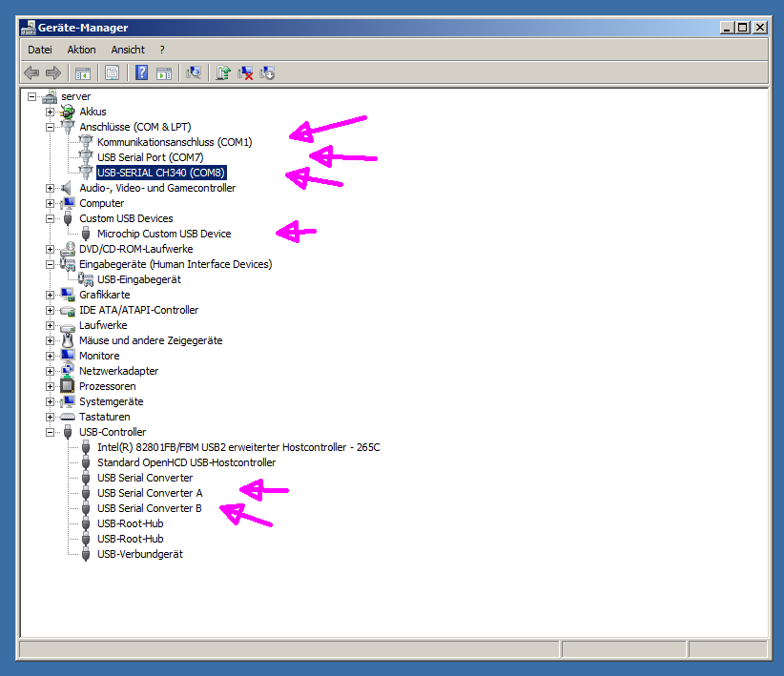The image size is (784, 676).
Task: Select Kommunikationsanschluss (COM1)
Action: click(x=175, y=142)
